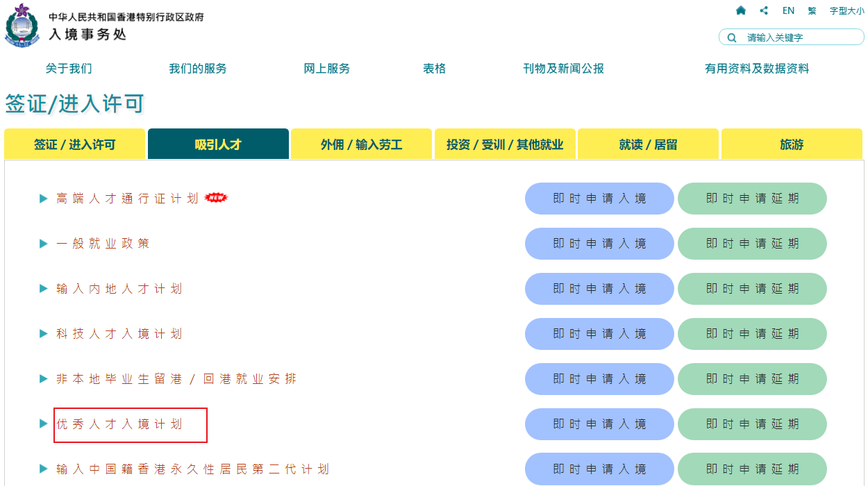Open the 优秀人才入境计划 link
Image resolution: width=868 pixels, height=486 pixels.
click(x=119, y=424)
